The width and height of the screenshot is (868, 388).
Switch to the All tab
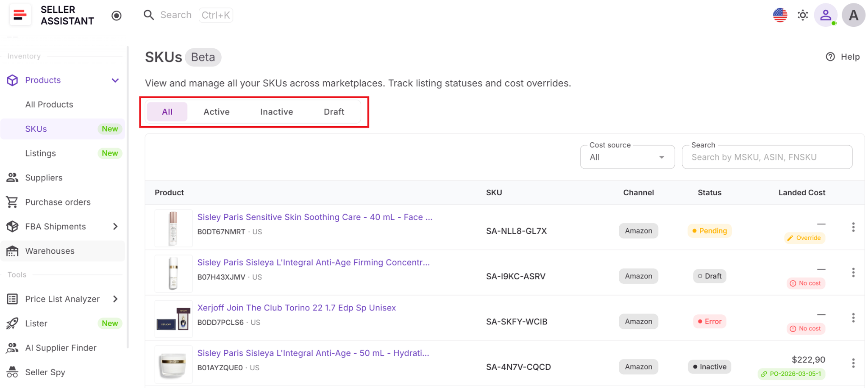(x=167, y=112)
